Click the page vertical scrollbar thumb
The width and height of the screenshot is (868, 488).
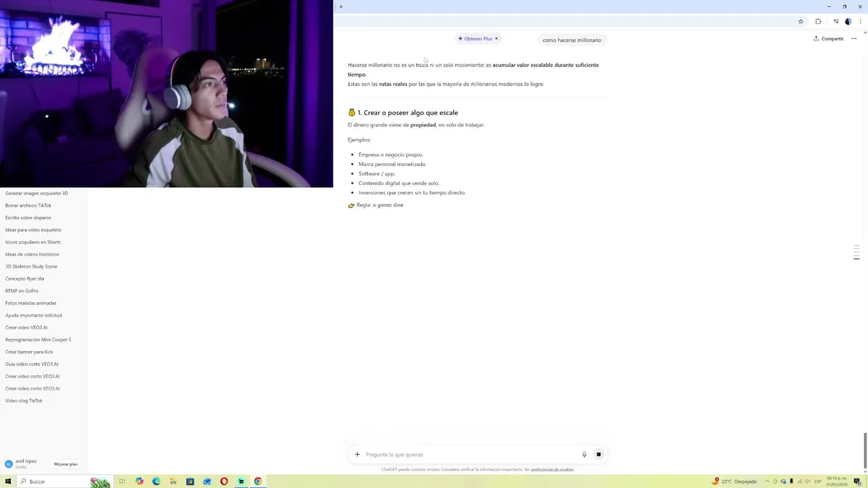pos(865,450)
